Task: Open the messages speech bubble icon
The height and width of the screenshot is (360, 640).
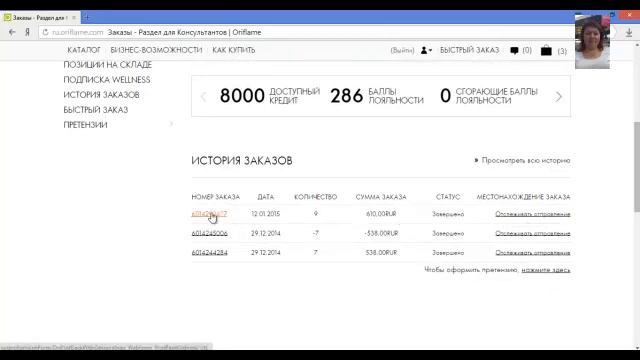Action: tap(514, 51)
